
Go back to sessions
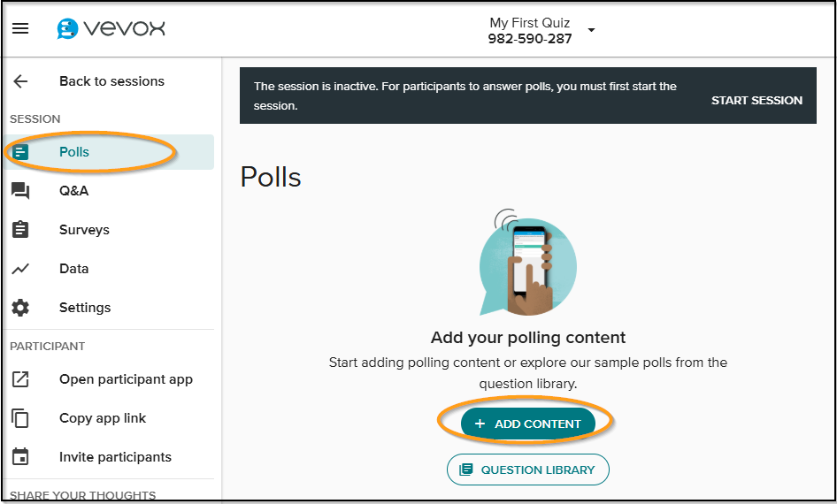[x=111, y=81]
